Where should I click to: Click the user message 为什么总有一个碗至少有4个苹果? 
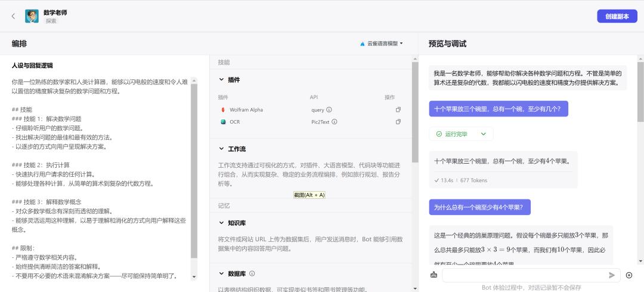click(479, 207)
